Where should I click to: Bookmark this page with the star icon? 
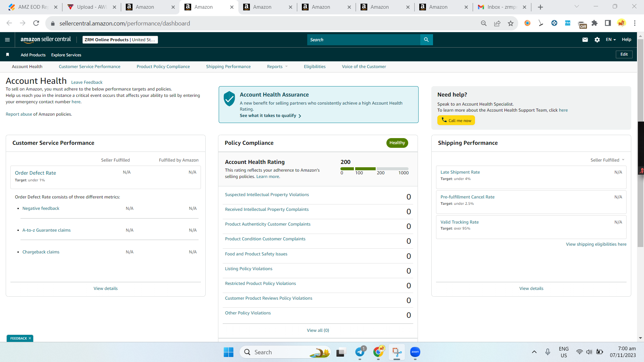coord(511,23)
